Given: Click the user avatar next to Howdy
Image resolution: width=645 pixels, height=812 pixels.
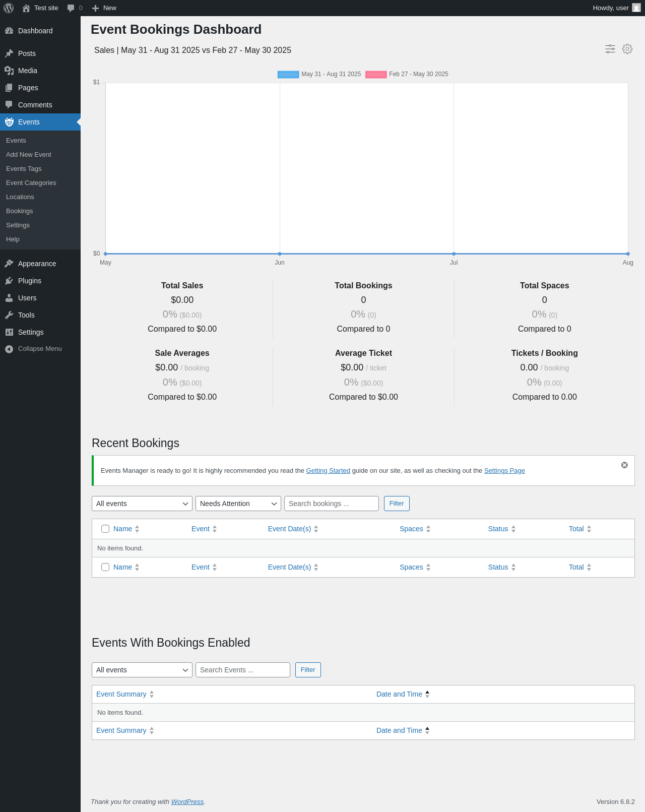Looking at the screenshot, I should [x=636, y=8].
